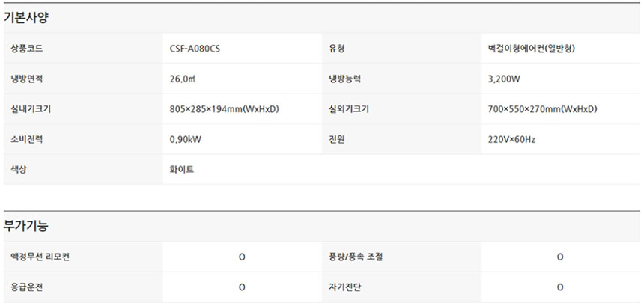This screenshot has width=644, height=306.
Task: Select the product code CSF-A080CS
Action: (x=195, y=49)
